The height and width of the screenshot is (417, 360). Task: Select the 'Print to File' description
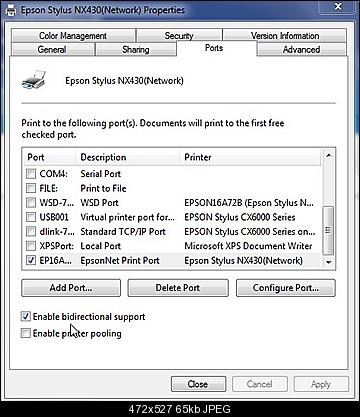[x=103, y=188]
